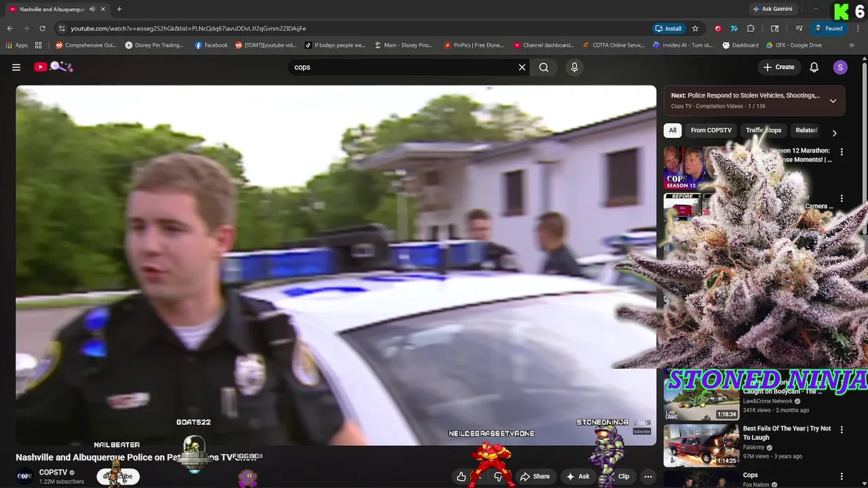The height and width of the screenshot is (488, 868).
Task: Open the Apps bookmarks shortcut
Action: pos(17,45)
